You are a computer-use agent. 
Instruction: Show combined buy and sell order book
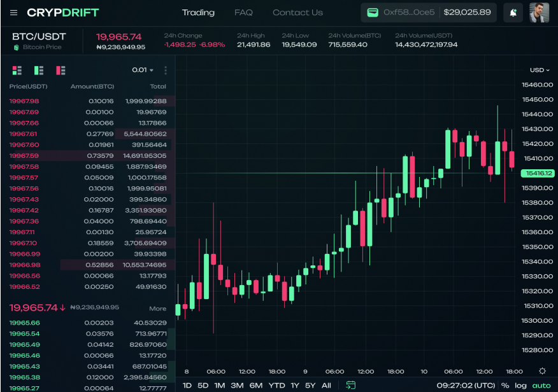click(17, 70)
